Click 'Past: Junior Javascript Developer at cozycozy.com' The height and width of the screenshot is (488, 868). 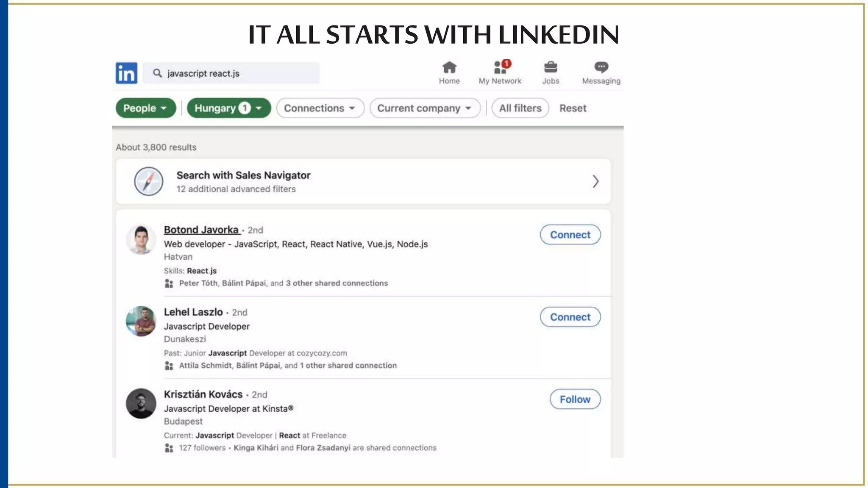pos(256,353)
